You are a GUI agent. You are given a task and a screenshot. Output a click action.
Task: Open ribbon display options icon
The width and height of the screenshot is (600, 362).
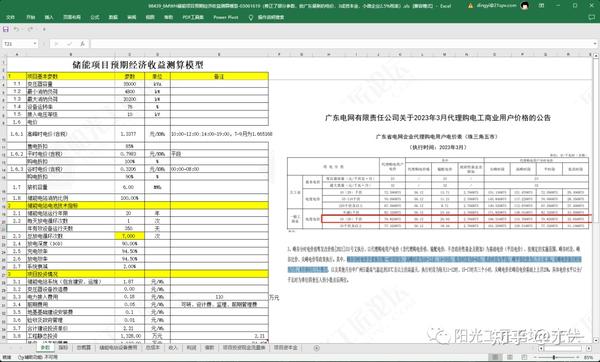tap(541, 6)
